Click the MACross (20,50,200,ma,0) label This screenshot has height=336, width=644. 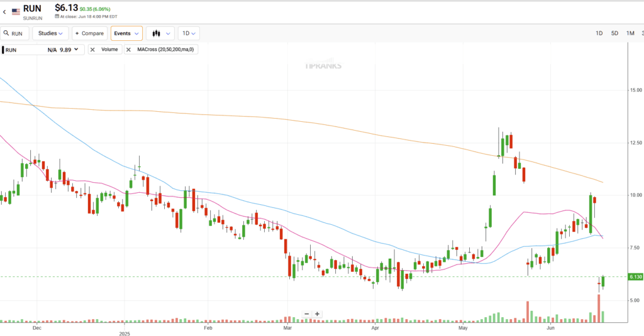[165, 49]
